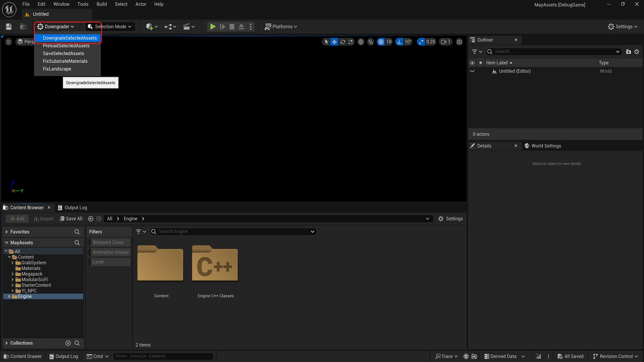Select the Rotate tool in viewport toolbar
Screen dimensions: 644x362
pyautogui.click(x=342, y=42)
